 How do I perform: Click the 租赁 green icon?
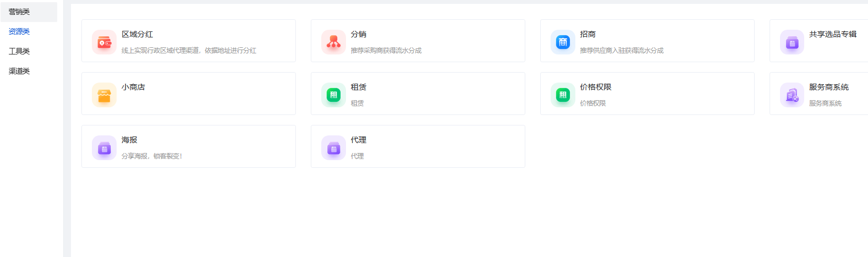[333, 95]
